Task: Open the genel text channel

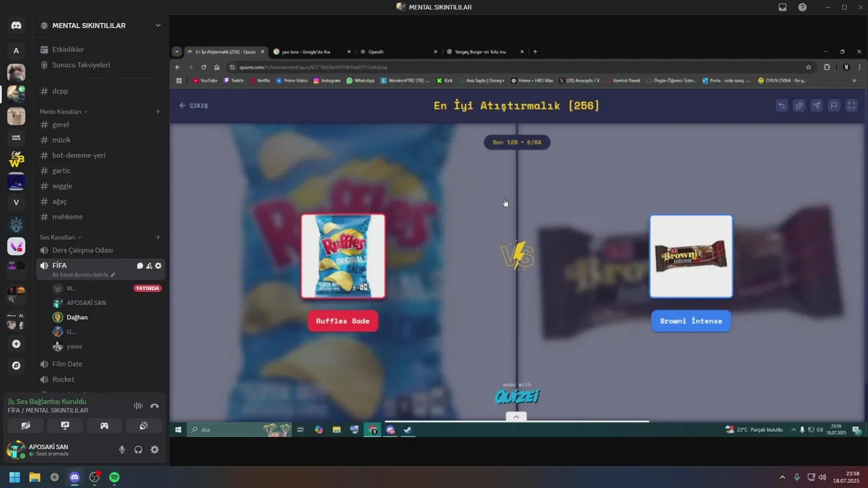Action: click(100, 125)
